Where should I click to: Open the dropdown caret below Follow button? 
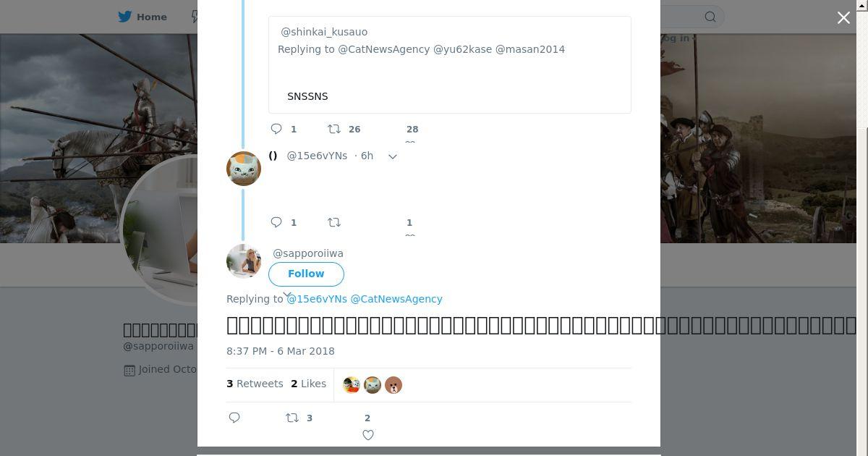(287, 295)
